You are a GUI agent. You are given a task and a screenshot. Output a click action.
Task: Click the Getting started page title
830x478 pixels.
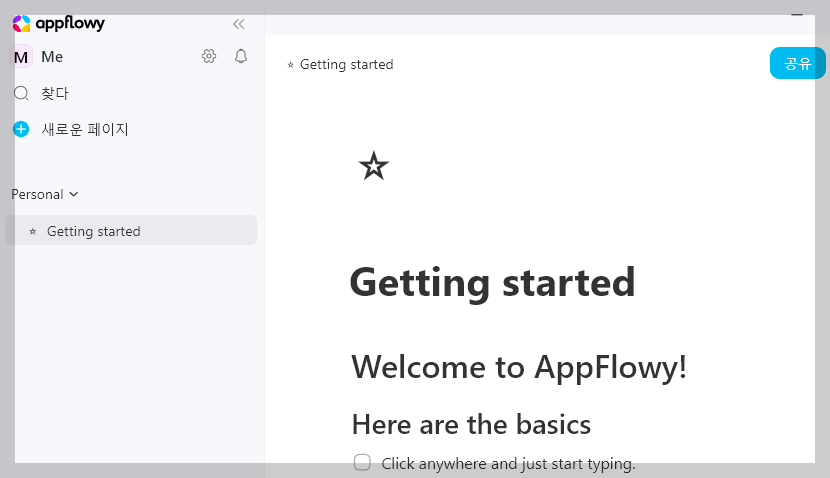point(492,283)
